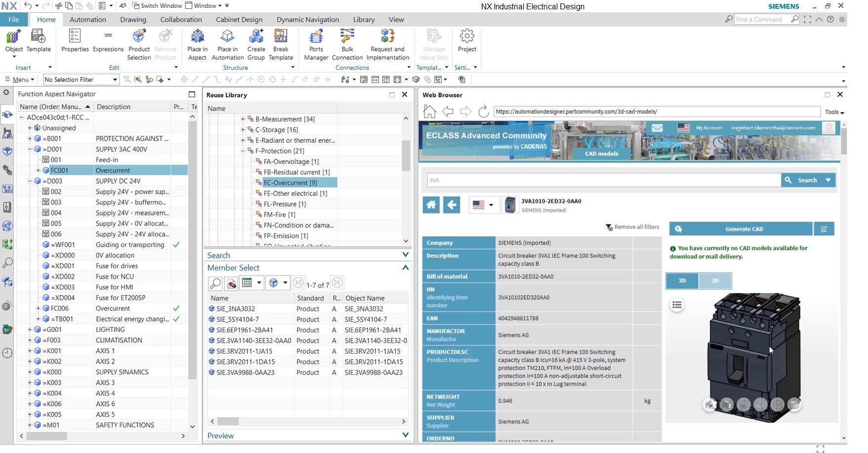Screen dimensions: 868x453
Task: Click My Account link
Action: (709, 128)
